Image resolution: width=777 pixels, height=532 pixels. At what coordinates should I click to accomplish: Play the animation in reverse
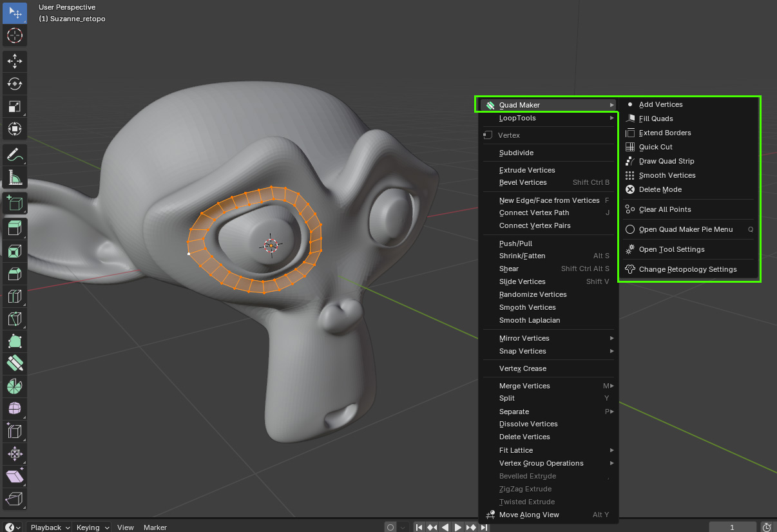(445, 527)
